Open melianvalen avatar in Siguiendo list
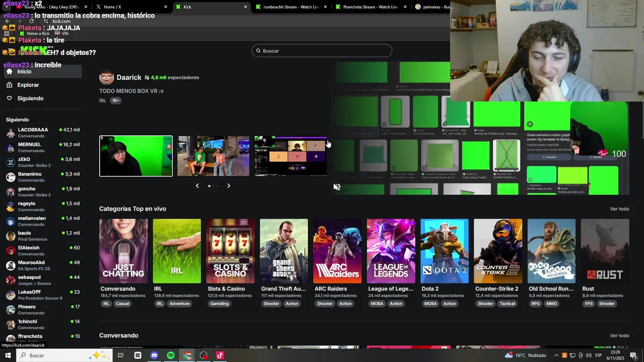This screenshot has height=362, width=644. (11, 221)
